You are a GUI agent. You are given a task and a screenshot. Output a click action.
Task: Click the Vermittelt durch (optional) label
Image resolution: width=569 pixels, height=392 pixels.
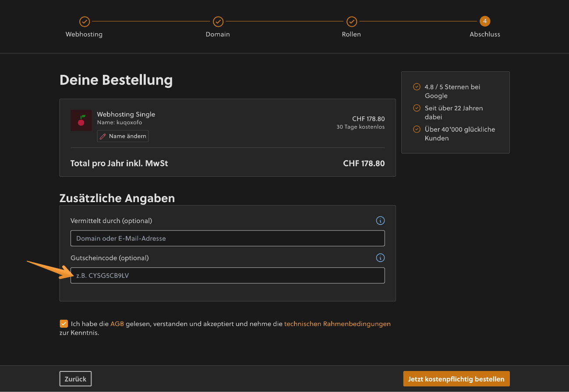(x=111, y=221)
